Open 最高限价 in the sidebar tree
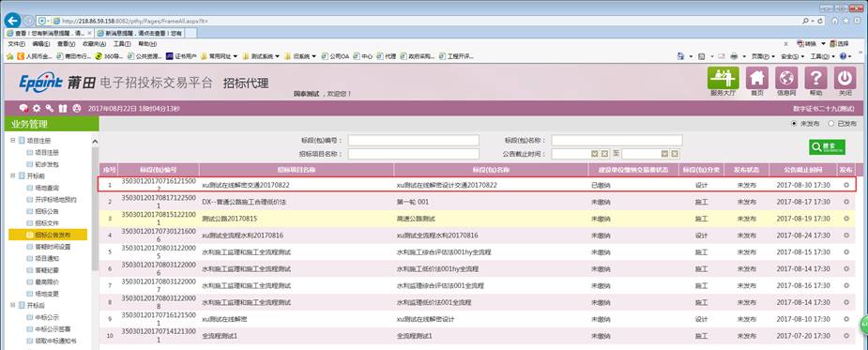Screen dimensions: 868x350 click(47, 282)
